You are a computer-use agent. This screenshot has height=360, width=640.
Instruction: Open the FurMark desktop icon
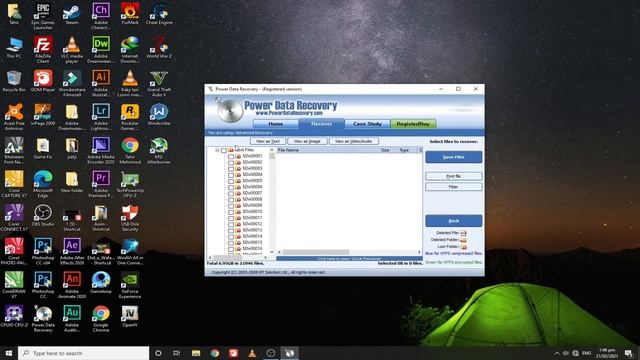coord(130,14)
